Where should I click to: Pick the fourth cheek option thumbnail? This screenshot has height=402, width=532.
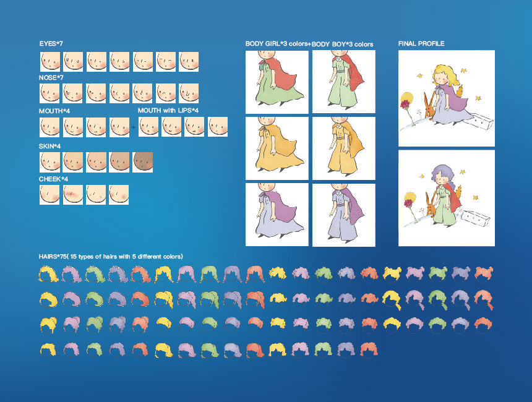coord(119,195)
